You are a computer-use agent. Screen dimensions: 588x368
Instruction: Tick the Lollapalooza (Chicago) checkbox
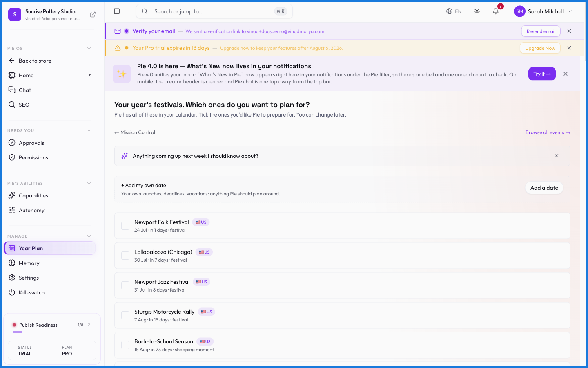click(x=125, y=256)
